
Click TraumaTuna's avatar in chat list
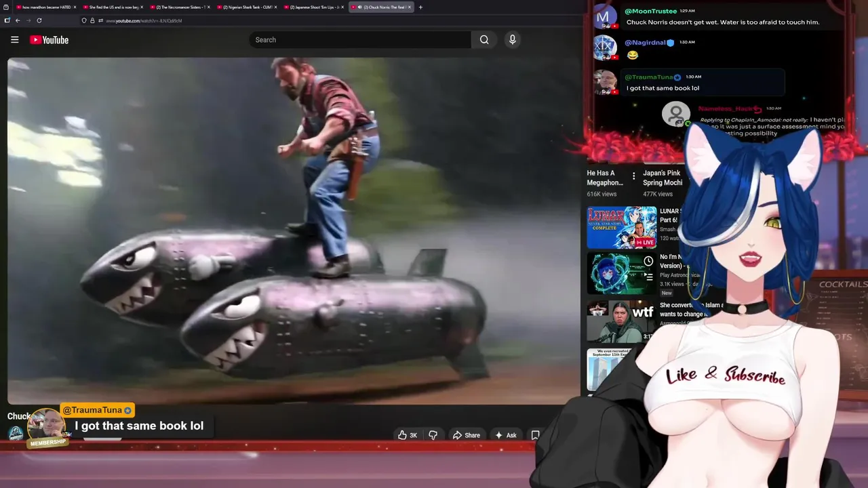click(x=605, y=82)
